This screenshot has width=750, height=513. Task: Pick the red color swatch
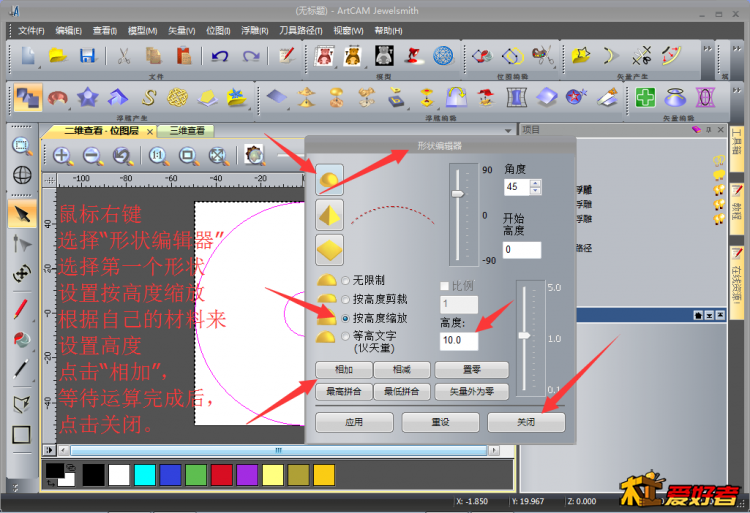click(221, 475)
